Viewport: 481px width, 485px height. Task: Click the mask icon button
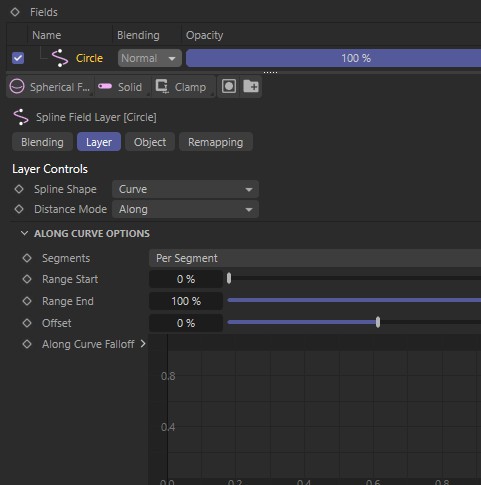(229, 86)
